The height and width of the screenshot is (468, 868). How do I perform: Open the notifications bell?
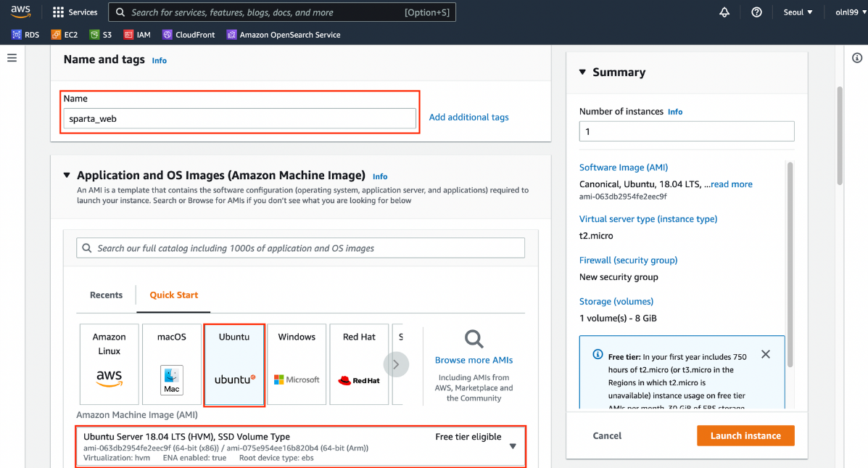coord(724,12)
